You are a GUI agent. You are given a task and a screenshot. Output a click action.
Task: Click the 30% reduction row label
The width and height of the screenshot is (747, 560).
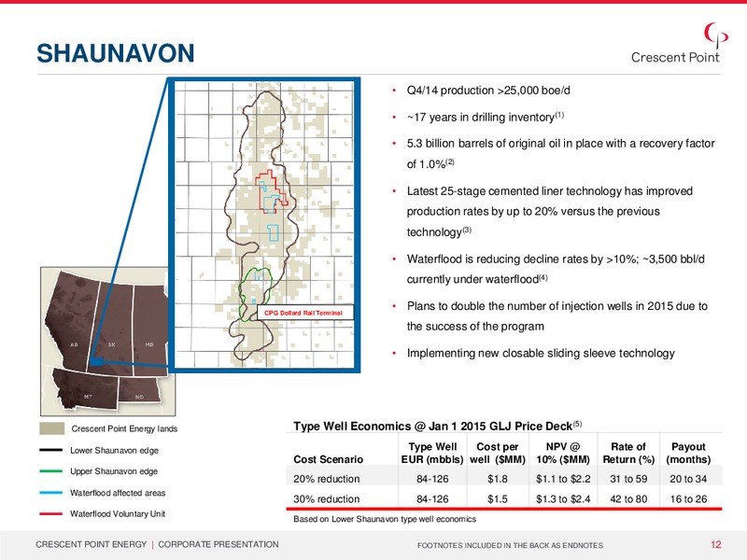coord(326,499)
